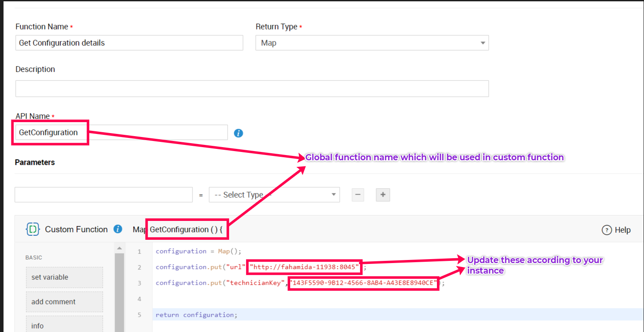The height and width of the screenshot is (332, 644).
Task: Click the info icon next to Custom Function
Action: point(117,229)
